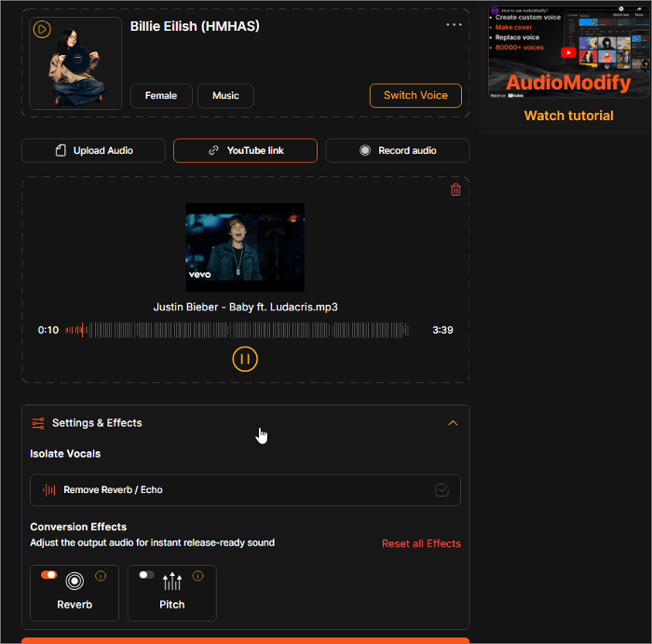Click the Justin Bieber video thumbnail
Screen dimensions: 652x644
(x=245, y=247)
